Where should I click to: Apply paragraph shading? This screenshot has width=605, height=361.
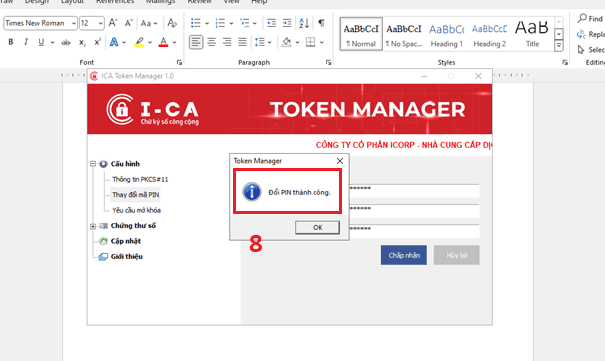pos(286,42)
